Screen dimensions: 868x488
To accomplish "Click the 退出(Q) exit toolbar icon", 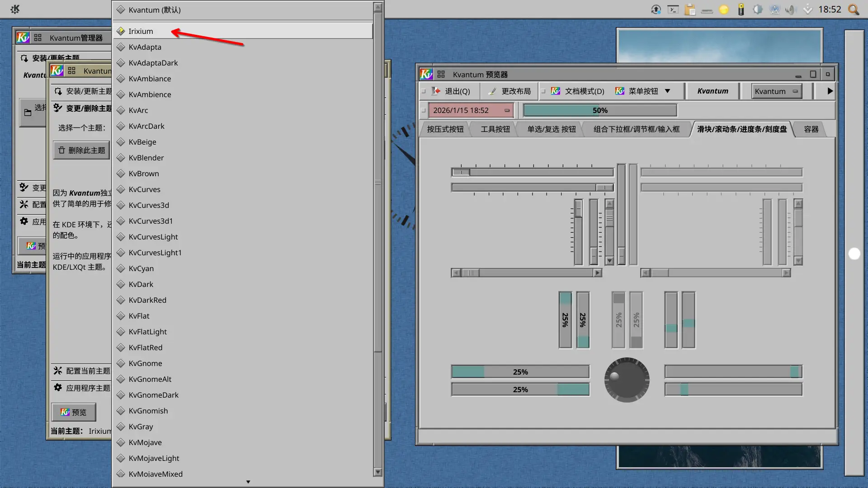I will [436, 91].
